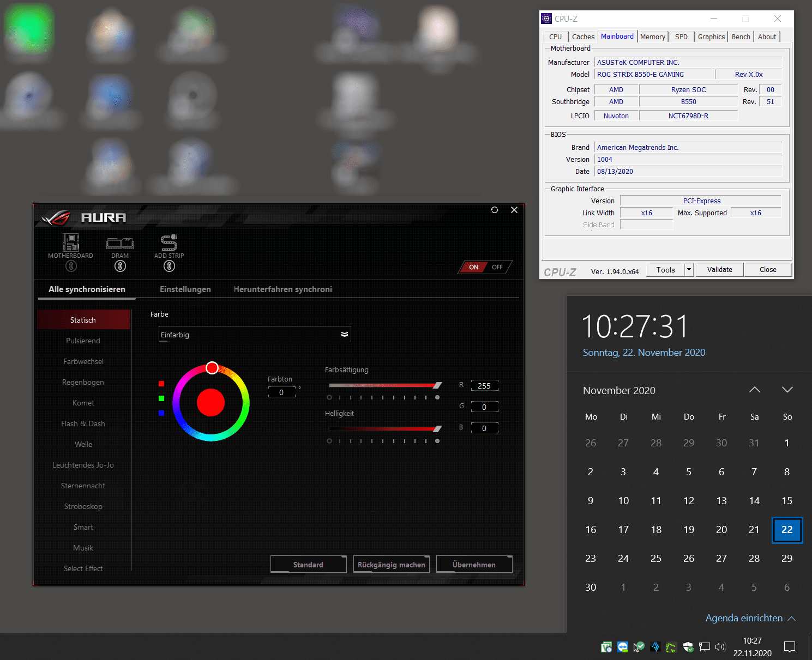Activate the Musik effect
This screenshot has width=812, height=660.
tap(83, 548)
